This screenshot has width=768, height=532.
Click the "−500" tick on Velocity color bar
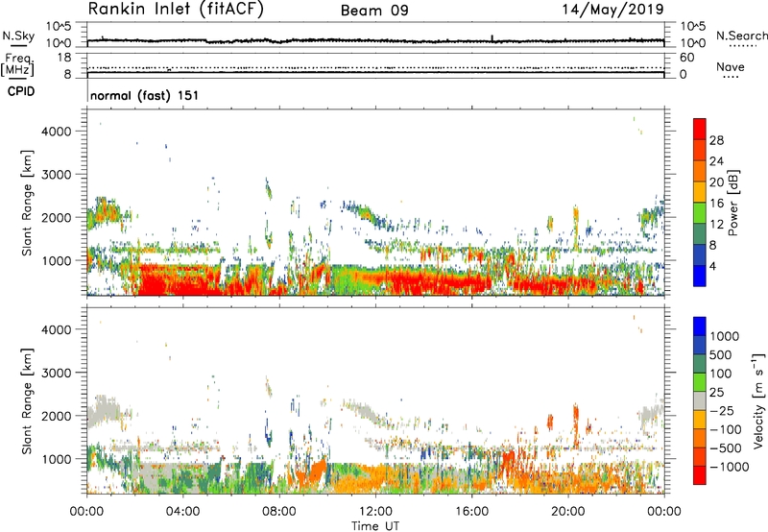coord(726,448)
